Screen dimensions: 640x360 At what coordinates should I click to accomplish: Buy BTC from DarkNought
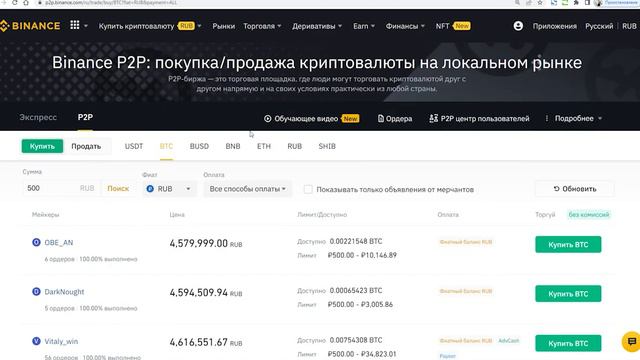[568, 293]
